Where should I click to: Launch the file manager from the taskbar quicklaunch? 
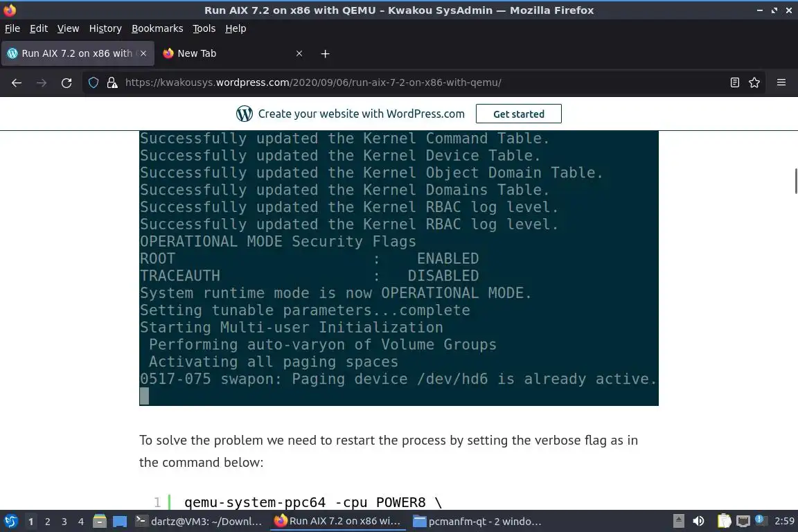[x=100, y=522]
